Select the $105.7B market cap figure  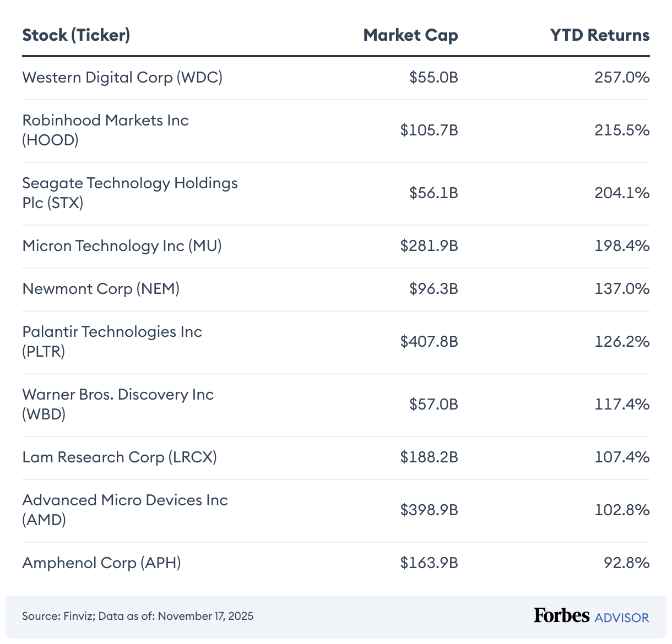point(429,130)
